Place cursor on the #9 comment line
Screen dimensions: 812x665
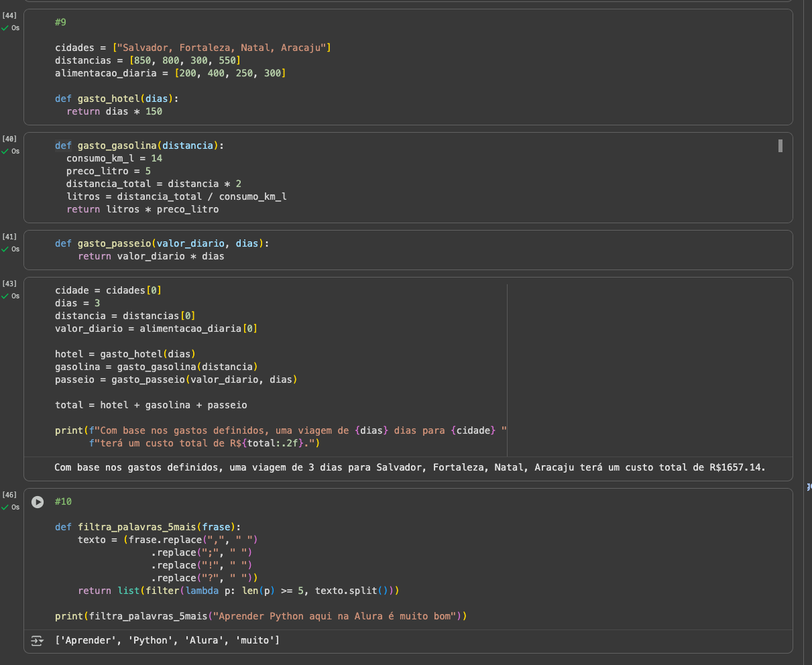point(60,22)
